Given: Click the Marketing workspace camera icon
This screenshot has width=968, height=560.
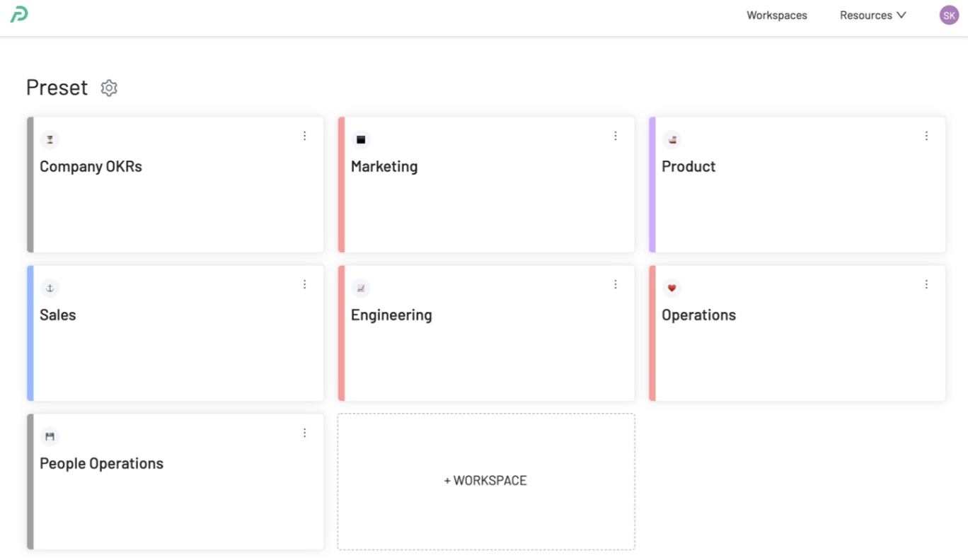Looking at the screenshot, I should point(361,139).
